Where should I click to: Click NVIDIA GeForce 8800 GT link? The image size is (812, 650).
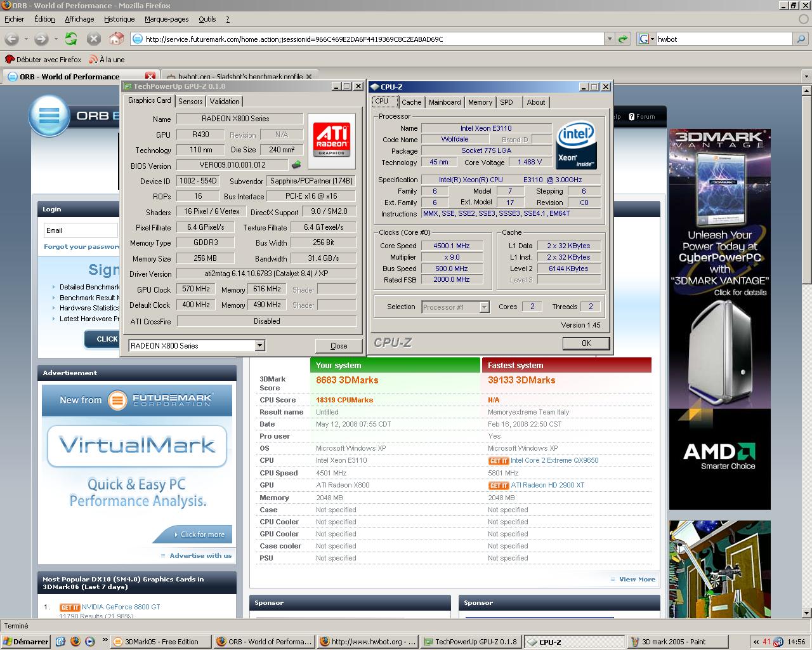click(x=121, y=607)
